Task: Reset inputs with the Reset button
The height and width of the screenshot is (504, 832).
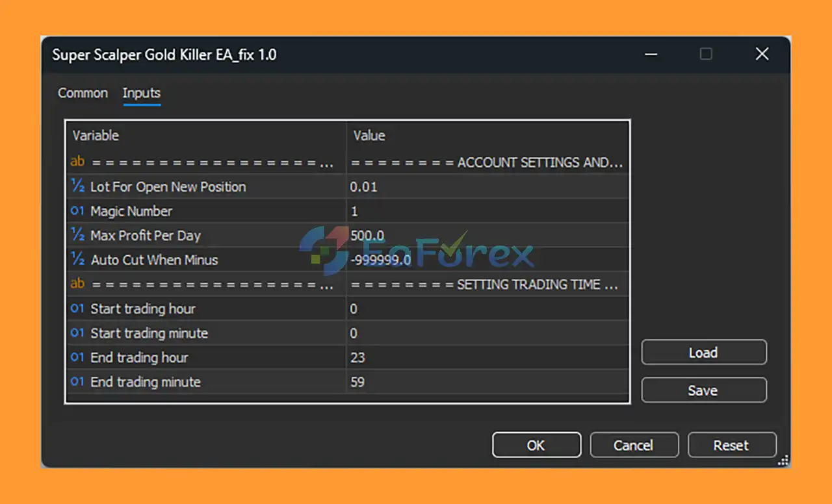Action: coord(731,445)
